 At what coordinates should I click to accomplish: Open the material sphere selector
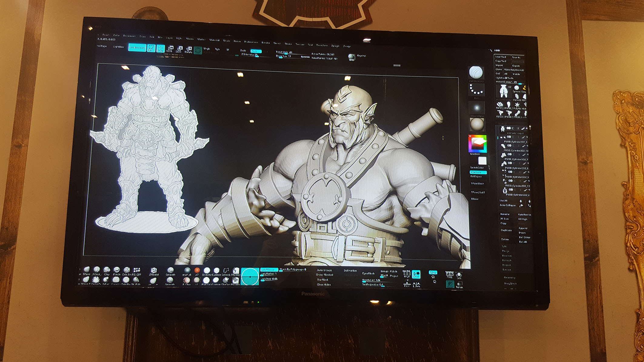tap(477, 125)
